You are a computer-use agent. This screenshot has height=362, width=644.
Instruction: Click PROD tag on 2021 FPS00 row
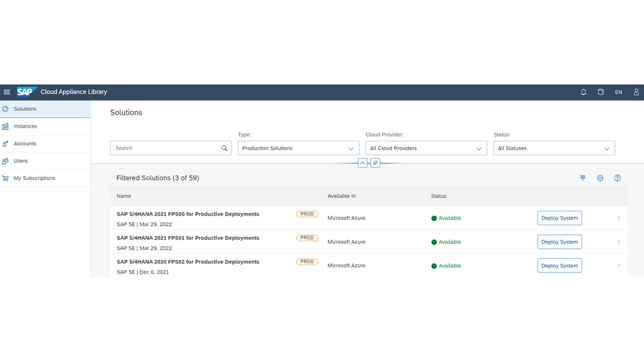[x=307, y=214]
